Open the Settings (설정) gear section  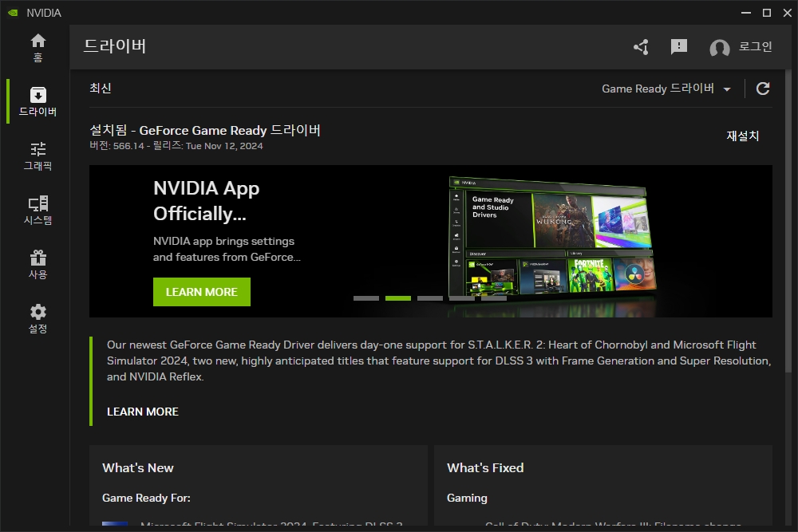coord(38,319)
